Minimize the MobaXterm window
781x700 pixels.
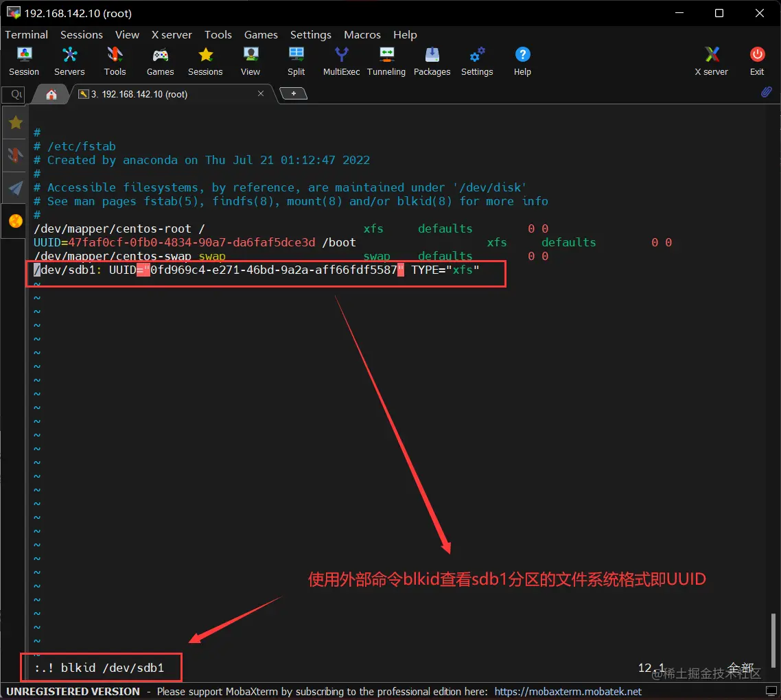(x=679, y=13)
